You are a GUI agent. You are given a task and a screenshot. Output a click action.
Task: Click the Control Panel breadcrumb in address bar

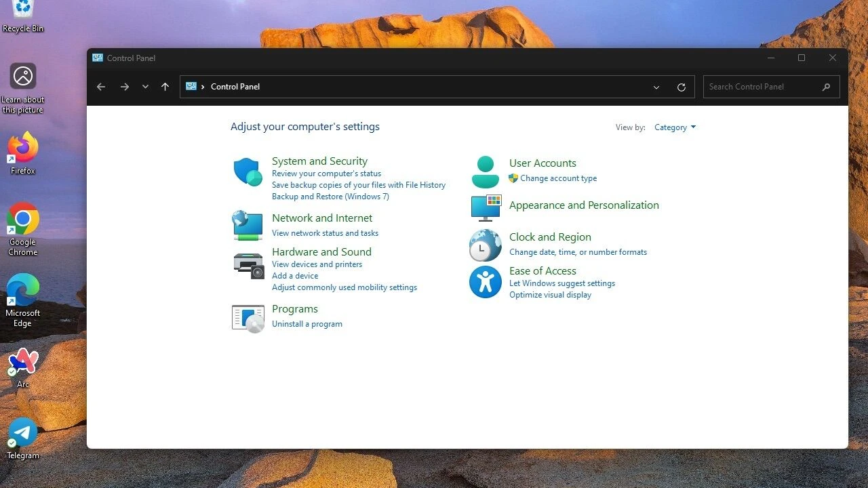coord(235,87)
